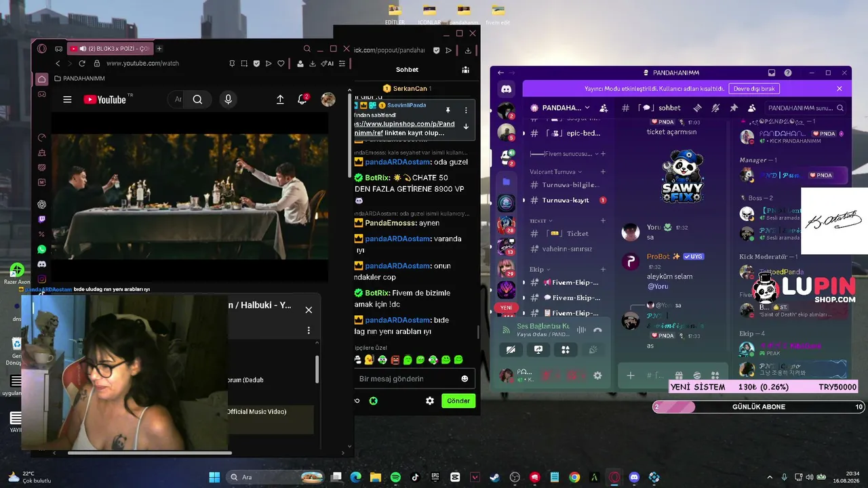This screenshot has width=868, height=488.
Task: Close the YouTube playlist panel
Action: click(309, 310)
